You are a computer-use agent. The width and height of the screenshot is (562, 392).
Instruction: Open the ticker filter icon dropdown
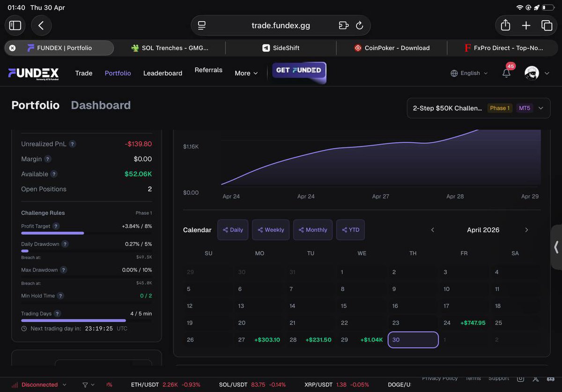[x=89, y=385]
